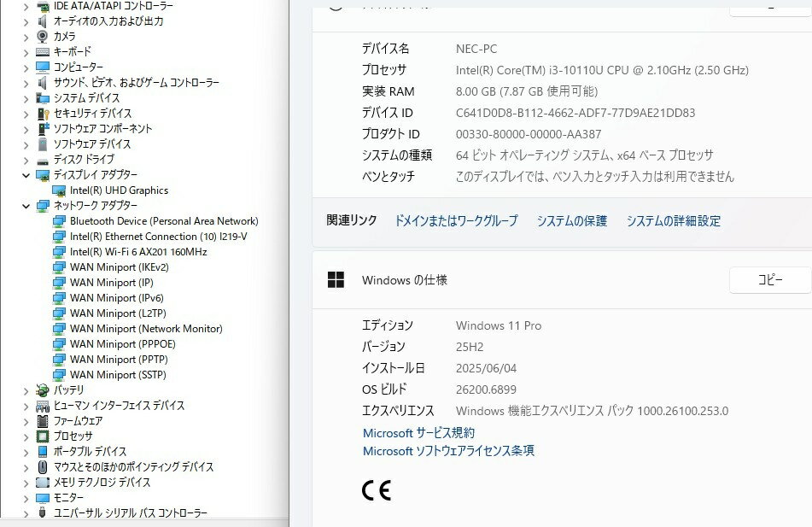Open the システムの保護 link
812x527 pixels.
[x=571, y=221]
